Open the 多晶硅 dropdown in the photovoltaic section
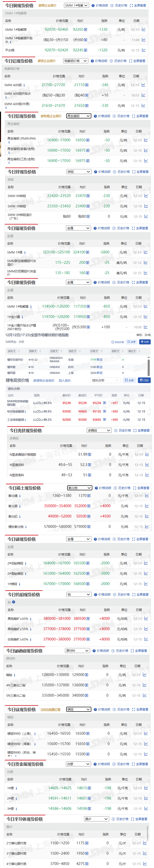This screenshot has height=868, width=154. [99, 430]
